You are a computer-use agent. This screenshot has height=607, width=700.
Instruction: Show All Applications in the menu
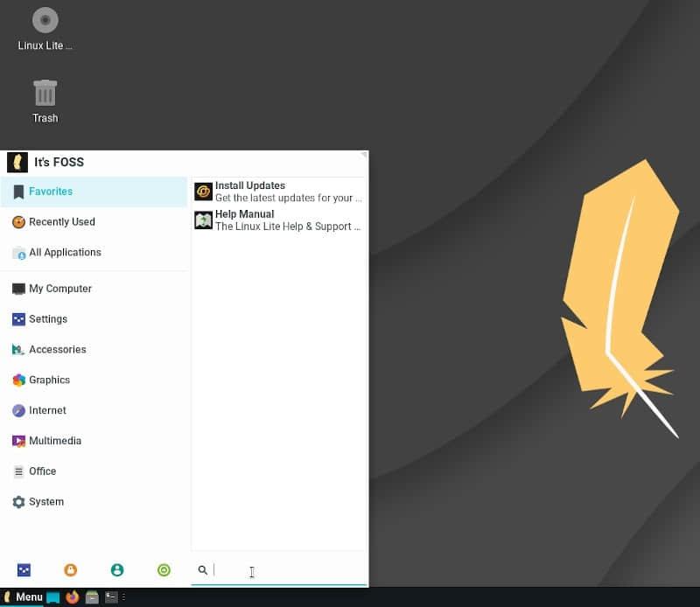click(x=94, y=253)
